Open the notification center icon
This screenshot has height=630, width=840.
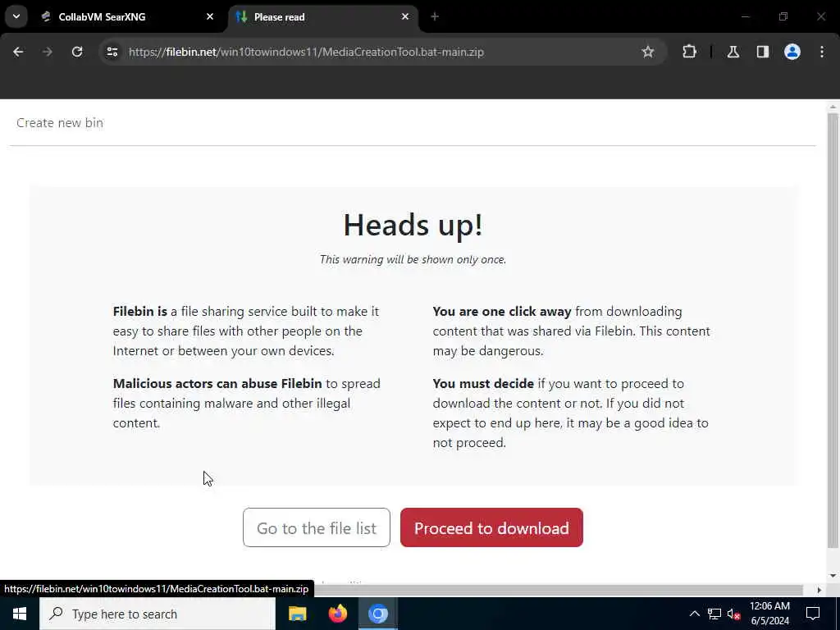(x=813, y=614)
